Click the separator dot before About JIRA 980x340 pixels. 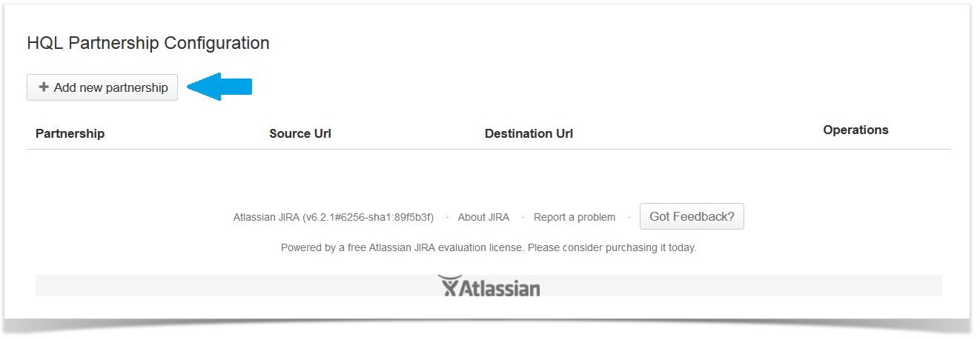446,217
